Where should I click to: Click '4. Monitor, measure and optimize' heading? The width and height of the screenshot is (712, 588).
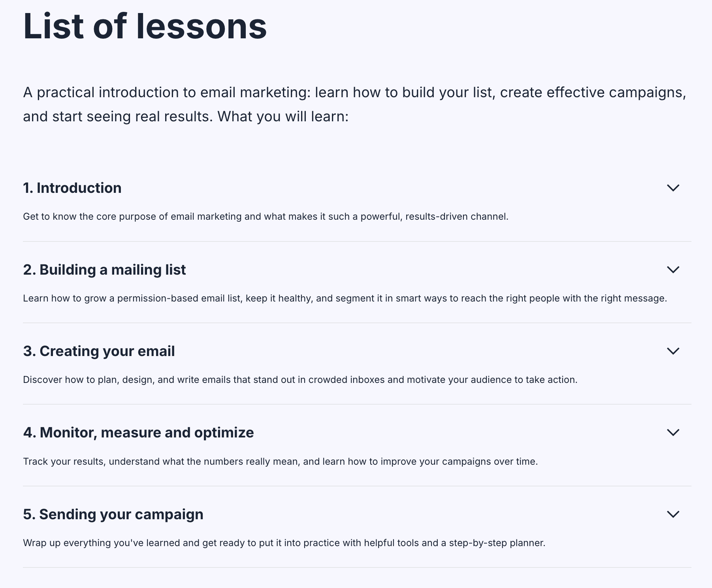point(138,433)
